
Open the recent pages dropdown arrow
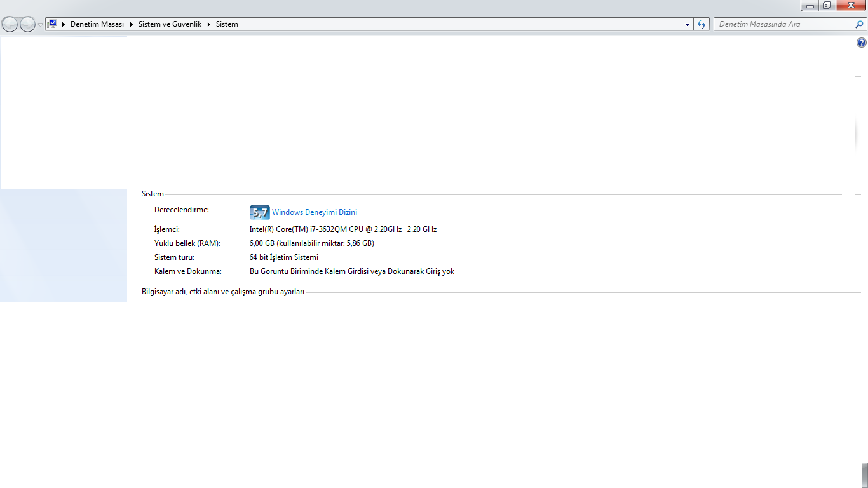[41, 25]
